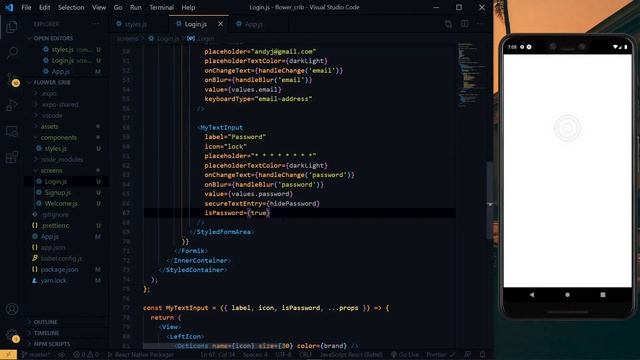Click React Native Packager in status bar

tap(141, 355)
